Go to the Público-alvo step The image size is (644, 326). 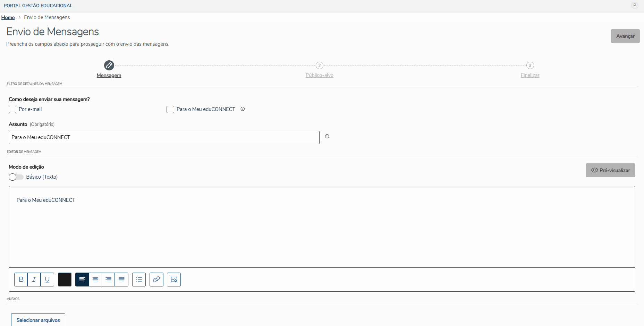tap(319, 75)
